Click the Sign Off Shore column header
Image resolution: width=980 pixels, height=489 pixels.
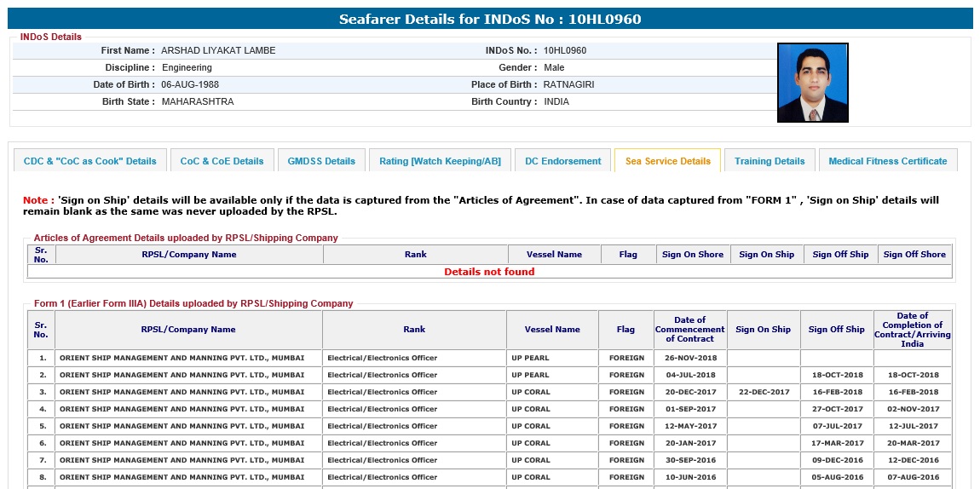click(914, 255)
